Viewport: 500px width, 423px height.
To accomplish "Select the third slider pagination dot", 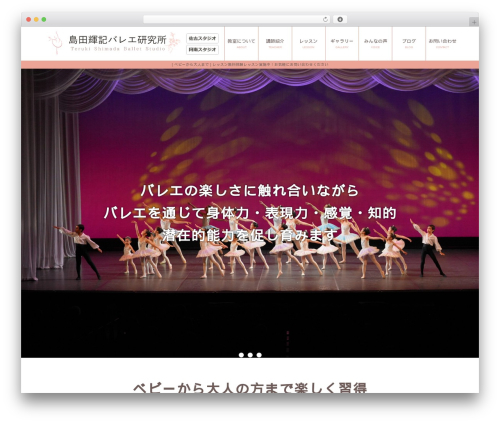I will 259,355.
